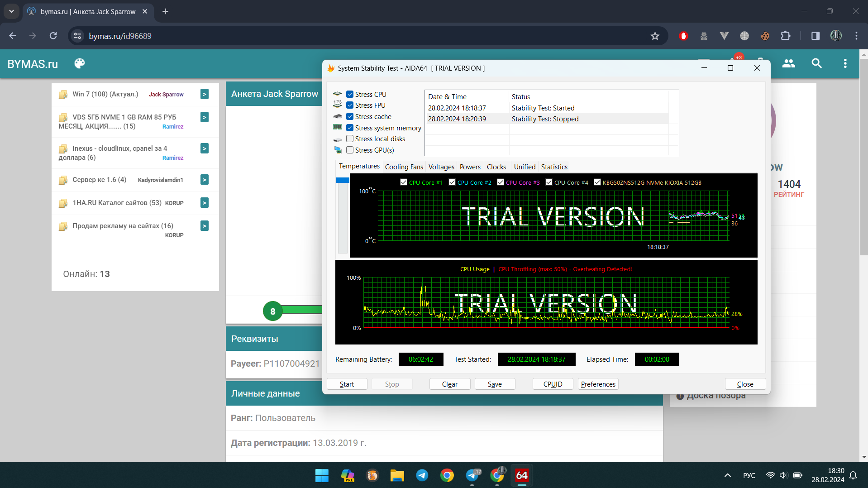Expand the Win 7 (108) topic arrow
This screenshot has height=488, width=868.
point(205,94)
